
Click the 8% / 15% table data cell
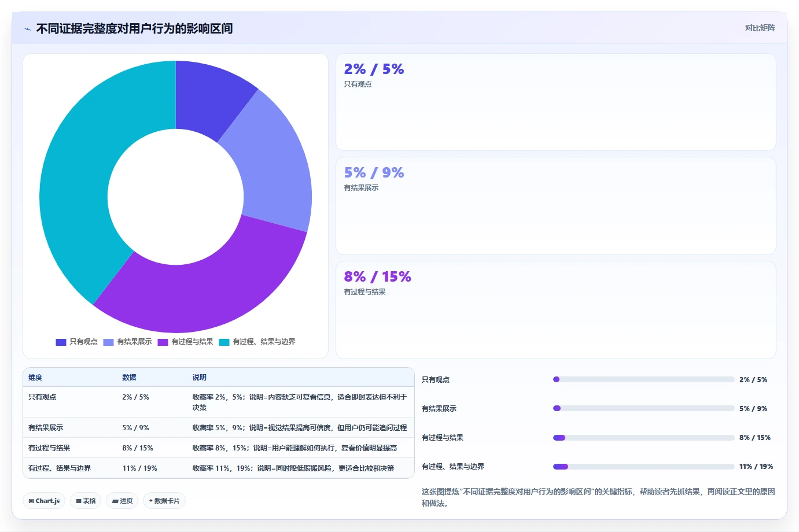(x=138, y=448)
